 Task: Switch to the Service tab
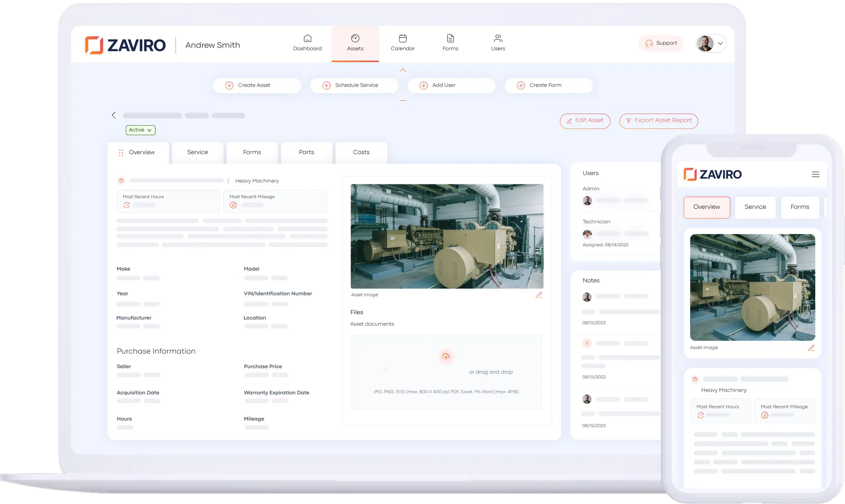(x=197, y=153)
